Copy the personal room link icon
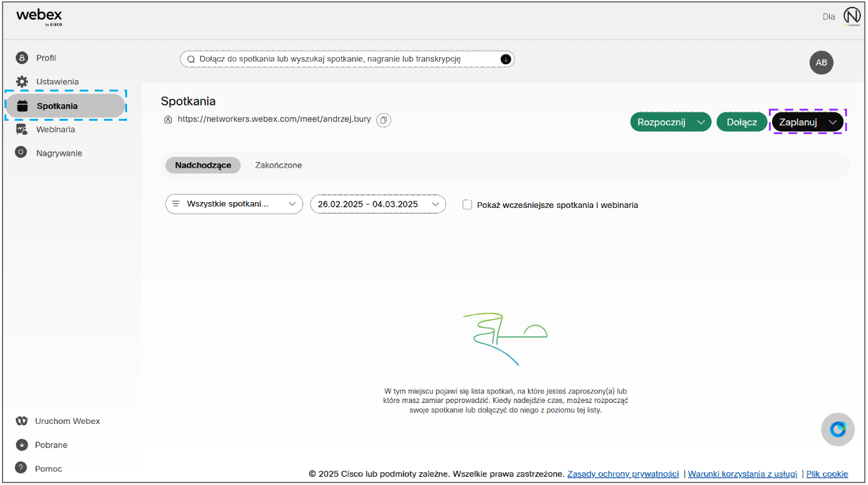 (x=384, y=120)
